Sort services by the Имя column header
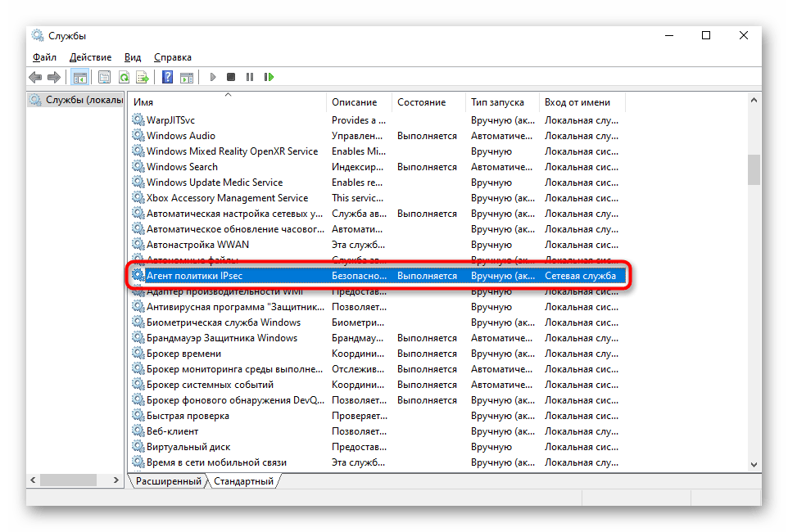 click(x=227, y=102)
